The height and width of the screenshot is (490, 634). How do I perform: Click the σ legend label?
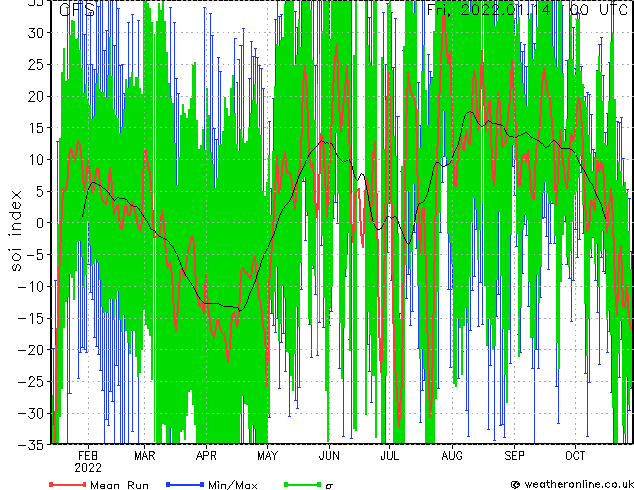[329, 486]
